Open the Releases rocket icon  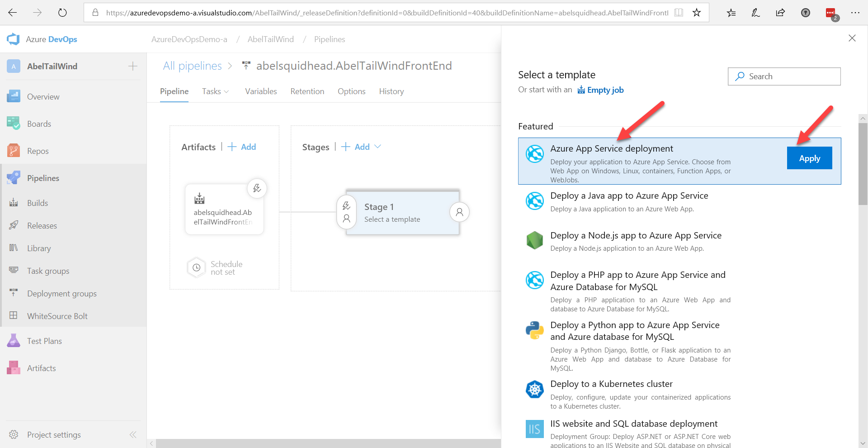click(14, 225)
